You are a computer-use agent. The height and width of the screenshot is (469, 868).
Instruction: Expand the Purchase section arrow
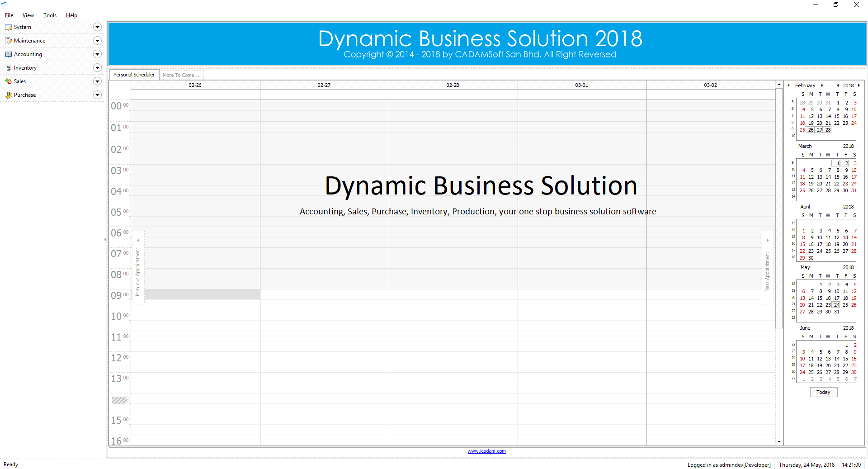pos(97,95)
